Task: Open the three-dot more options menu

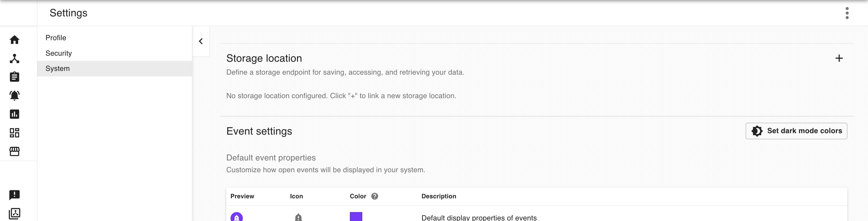Action: [847, 13]
